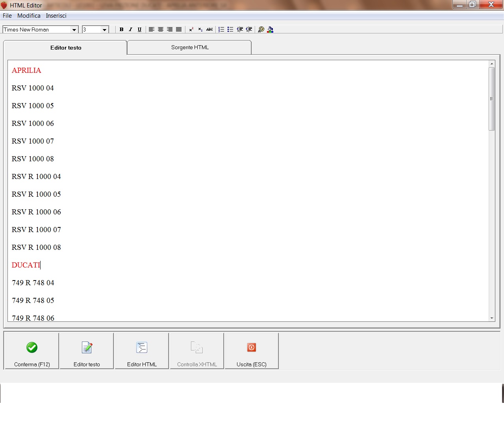The width and height of the screenshot is (504, 430).
Task: Align text to the right
Action: click(170, 30)
